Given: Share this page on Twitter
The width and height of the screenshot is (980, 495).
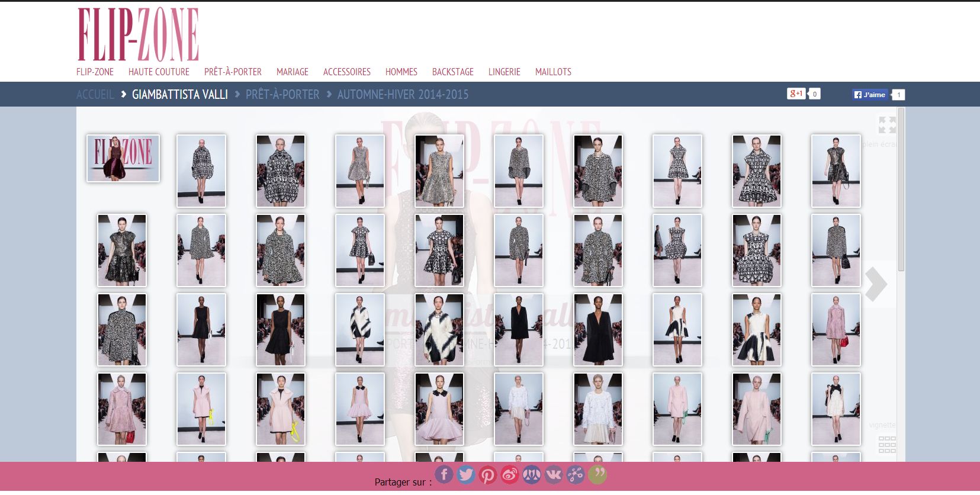Looking at the screenshot, I should tap(465, 474).
